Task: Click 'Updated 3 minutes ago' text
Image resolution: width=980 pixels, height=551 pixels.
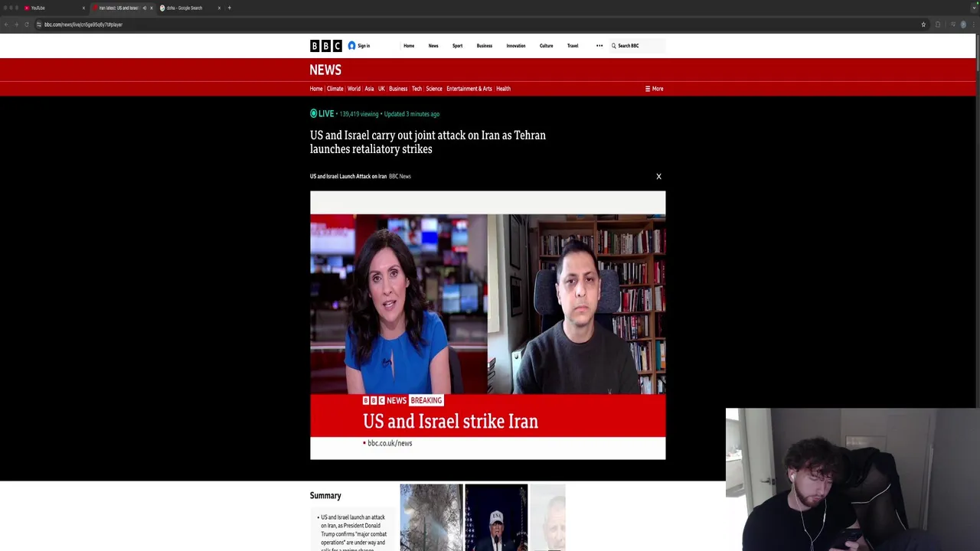Action: point(412,114)
